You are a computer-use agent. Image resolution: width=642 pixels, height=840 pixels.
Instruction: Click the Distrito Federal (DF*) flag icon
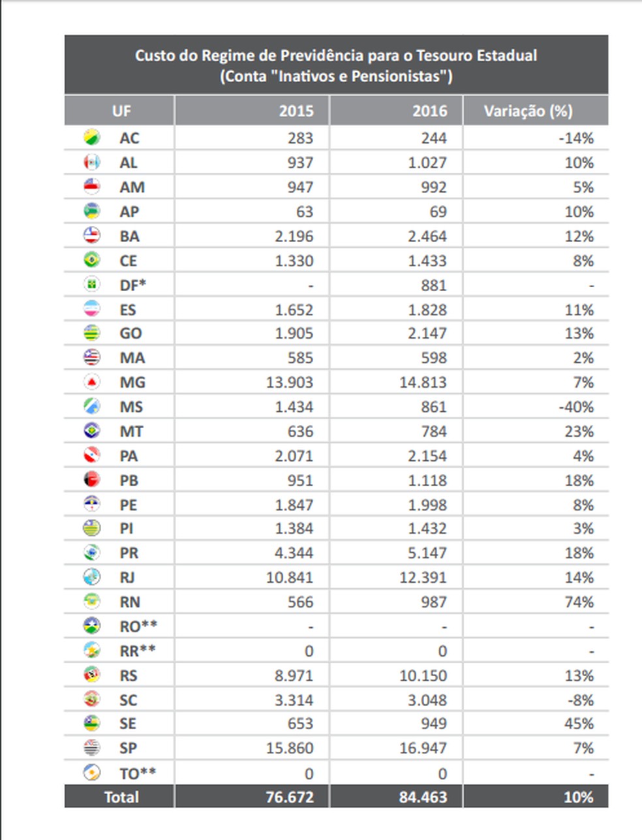point(92,285)
